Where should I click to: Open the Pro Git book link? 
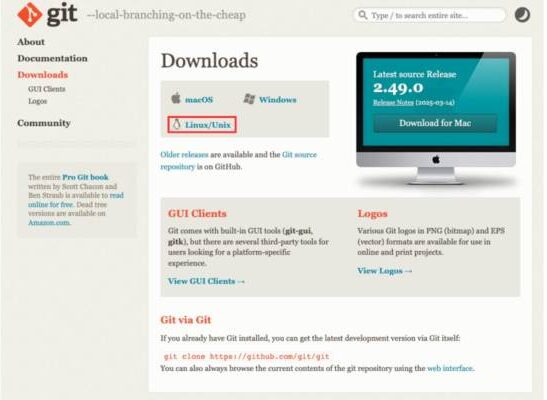pos(85,177)
